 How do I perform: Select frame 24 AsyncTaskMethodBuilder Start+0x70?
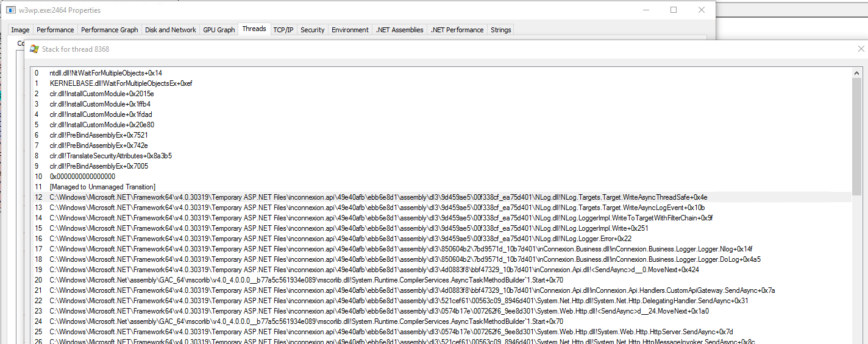(441, 321)
